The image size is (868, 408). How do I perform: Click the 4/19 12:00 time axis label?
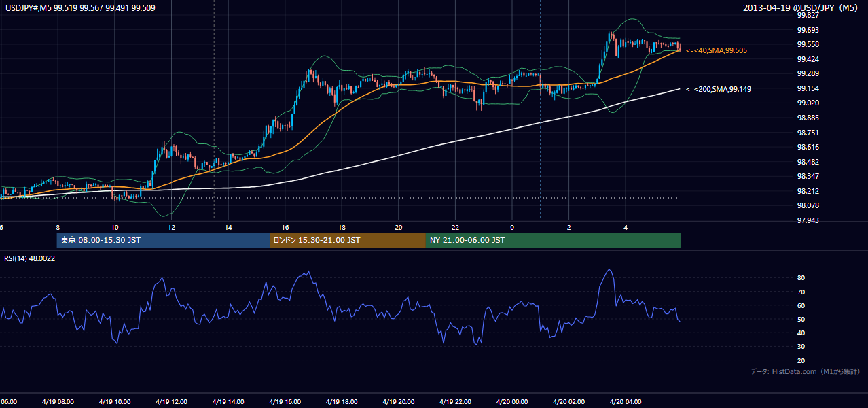[171, 402]
